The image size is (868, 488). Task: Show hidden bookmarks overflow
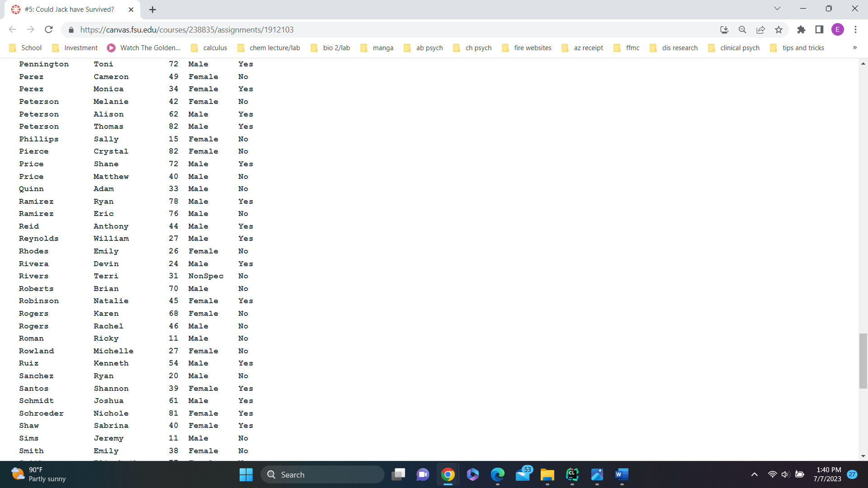pos(854,48)
